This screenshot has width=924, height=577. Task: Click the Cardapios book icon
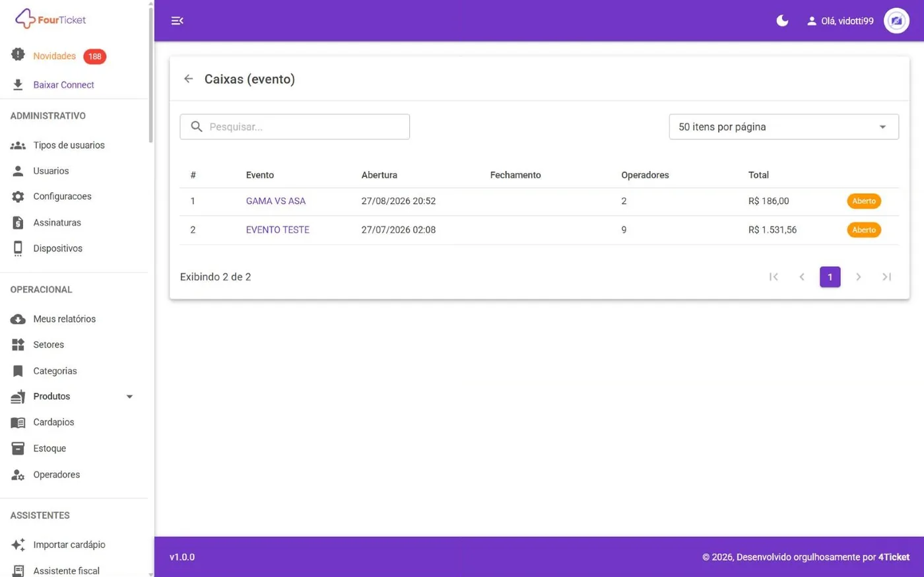pyautogui.click(x=18, y=423)
